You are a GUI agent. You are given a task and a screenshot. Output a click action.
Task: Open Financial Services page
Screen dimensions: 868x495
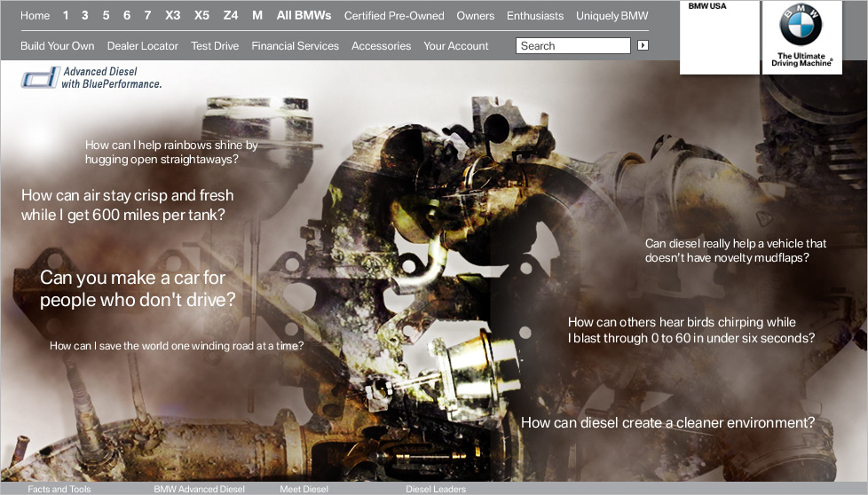coord(295,46)
